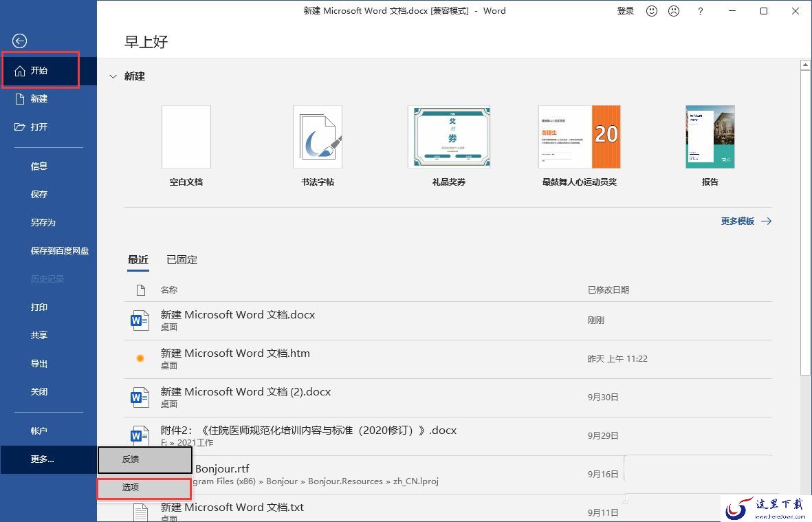Select 打开 in the left sidebar
812x522 pixels.
point(49,127)
